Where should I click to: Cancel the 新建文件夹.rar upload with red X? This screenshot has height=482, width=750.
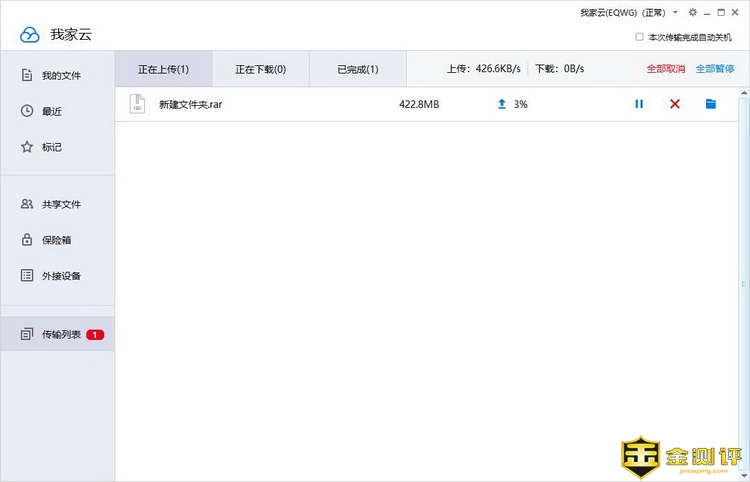click(675, 104)
